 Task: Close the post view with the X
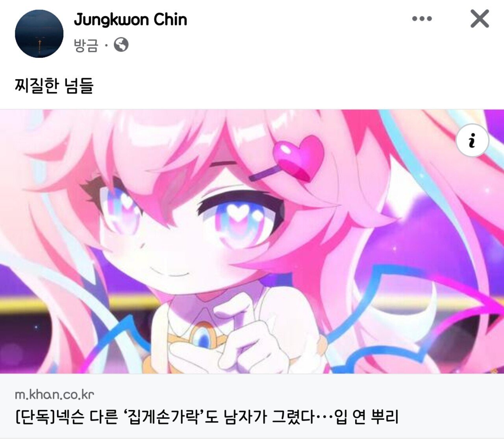(480, 18)
